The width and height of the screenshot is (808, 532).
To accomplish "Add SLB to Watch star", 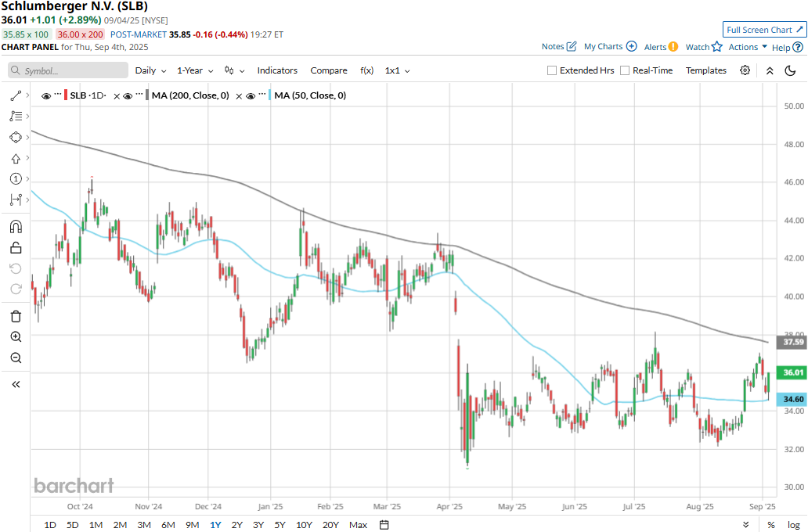I will [x=717, y=47].
